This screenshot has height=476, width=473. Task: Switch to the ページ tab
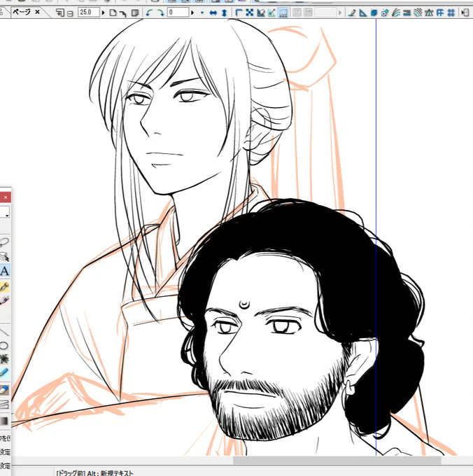[22, 12]
